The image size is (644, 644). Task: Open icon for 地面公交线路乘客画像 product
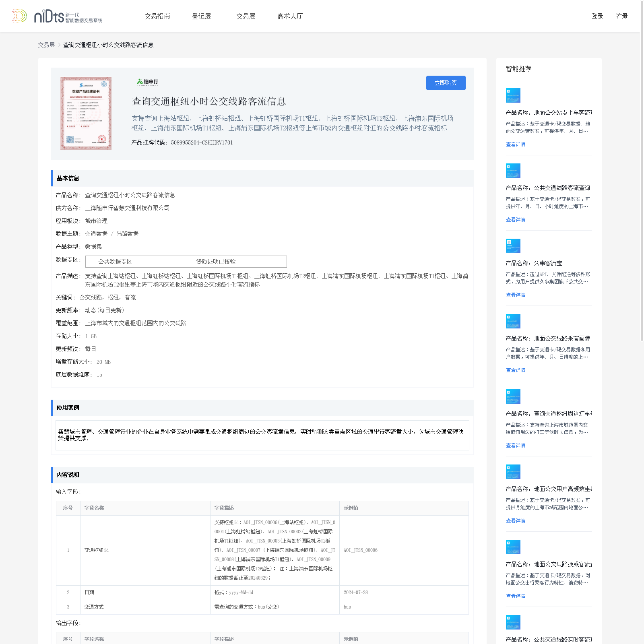[513, 321]
